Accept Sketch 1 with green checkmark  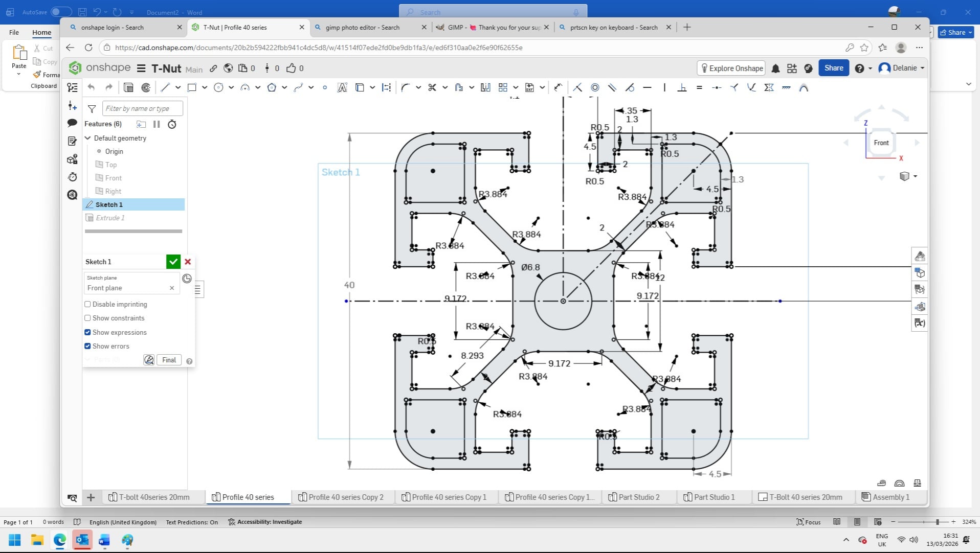pyautogui.click(x=173, y=262)
